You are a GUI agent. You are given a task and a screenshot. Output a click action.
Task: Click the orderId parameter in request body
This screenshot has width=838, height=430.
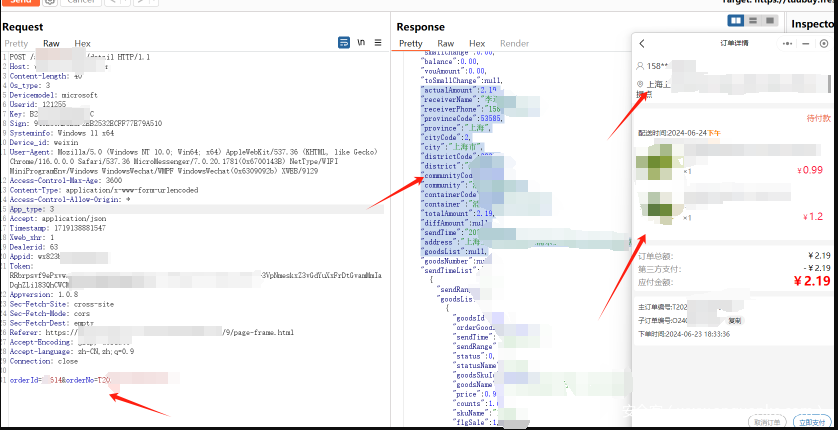point(23,380)
